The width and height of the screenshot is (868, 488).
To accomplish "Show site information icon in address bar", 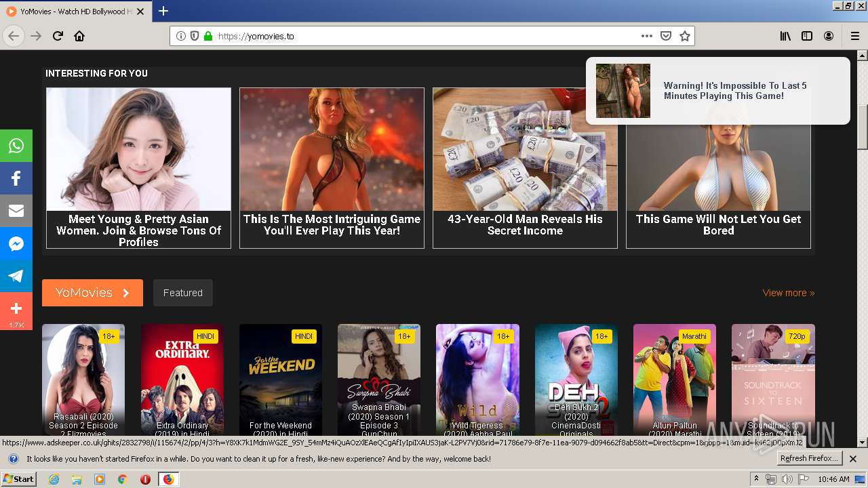I will [180, 36].
